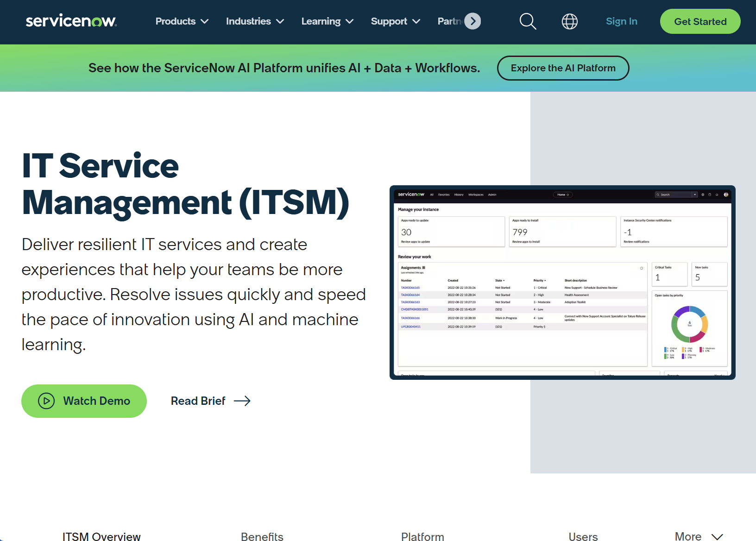756x541 pixels.
Task: Expand the Industries menu
Action: coord(255,21)
